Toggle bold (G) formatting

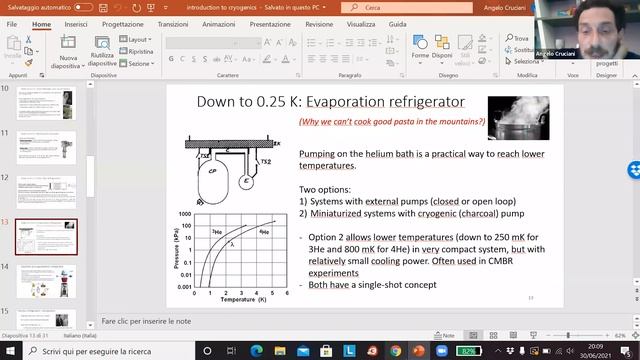tap(171, 59)
